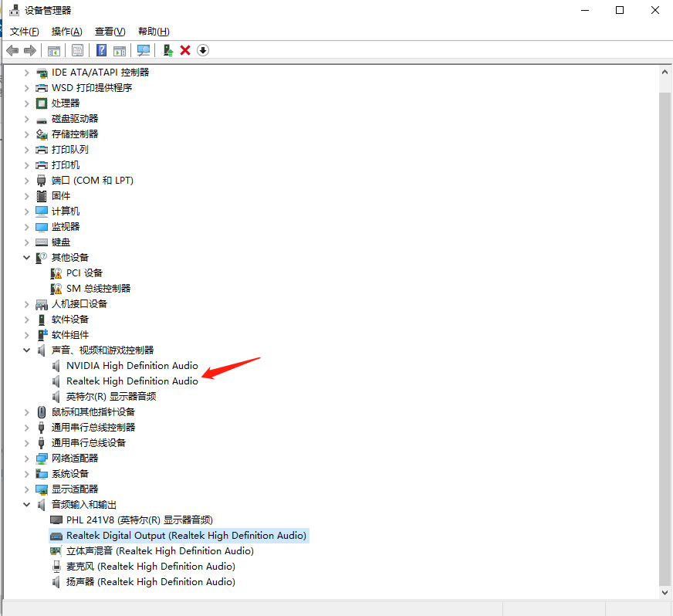Click the Properties toolbar icon
The width and height of the screenshot is (673, 616).
point(78,51)
